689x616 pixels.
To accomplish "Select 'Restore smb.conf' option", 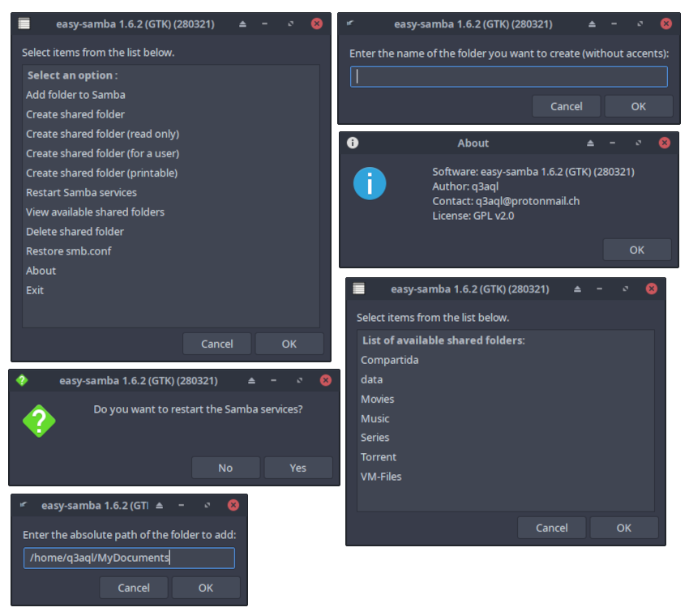I will 171,251.
